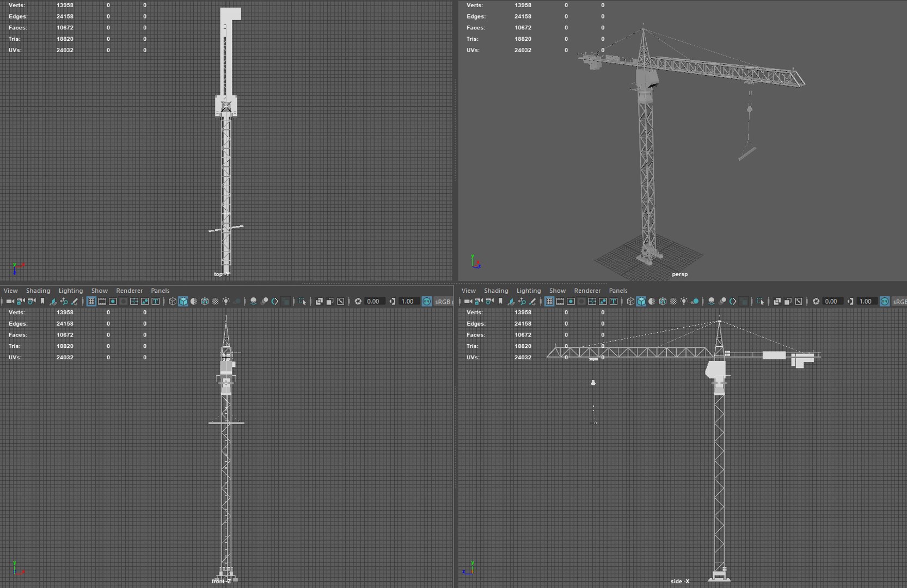The image size is (907, 588).
Task: Click Use All Lights bulb in front panel
Action: (x=225, y=301)
